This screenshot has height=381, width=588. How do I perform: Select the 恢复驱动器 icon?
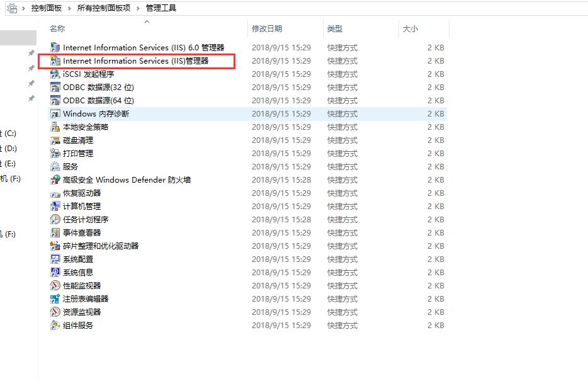point(55,193)
